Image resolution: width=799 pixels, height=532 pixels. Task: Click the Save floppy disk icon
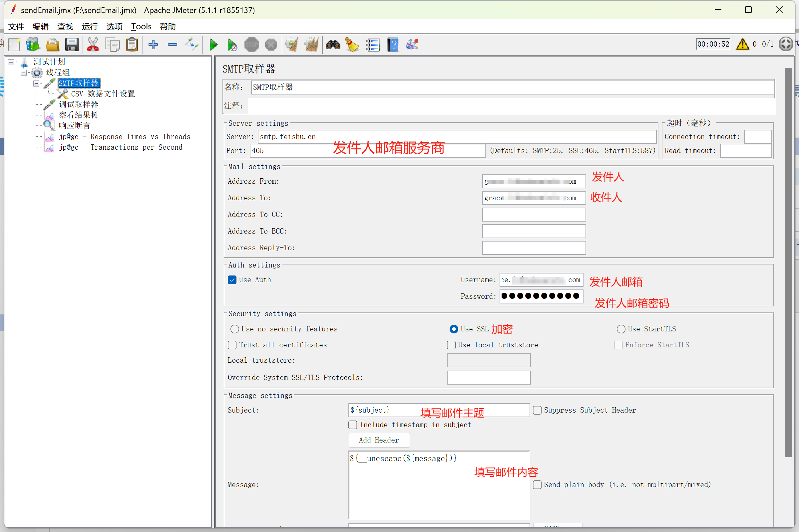72,45
